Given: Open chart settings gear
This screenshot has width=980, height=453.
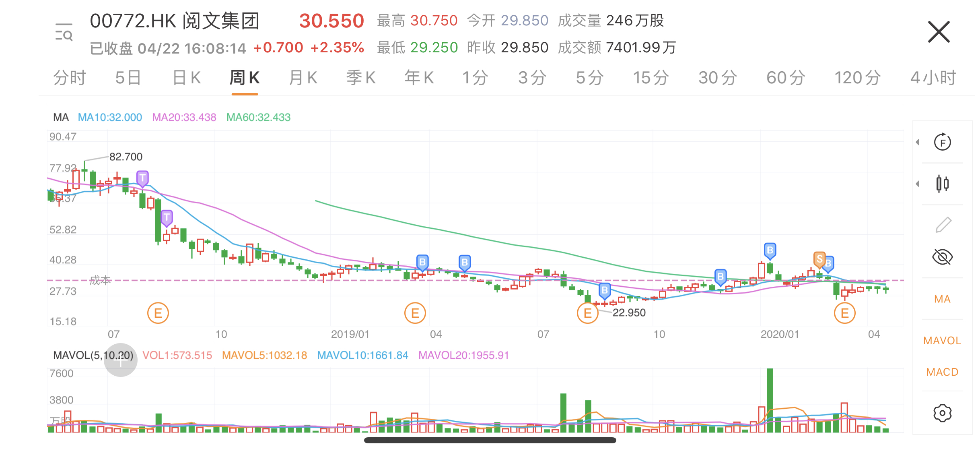Looking at the screenshot, I should coord(943,413).
